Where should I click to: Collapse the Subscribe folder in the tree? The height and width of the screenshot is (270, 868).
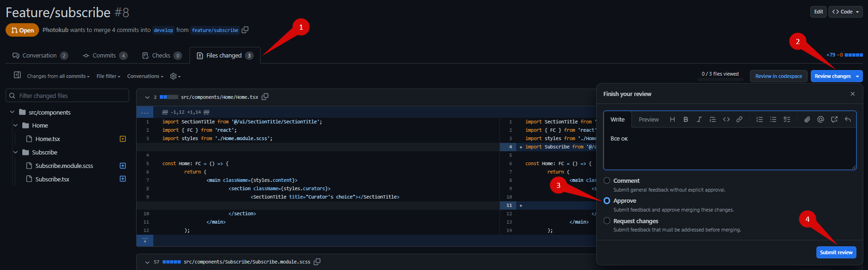[15, 152]
